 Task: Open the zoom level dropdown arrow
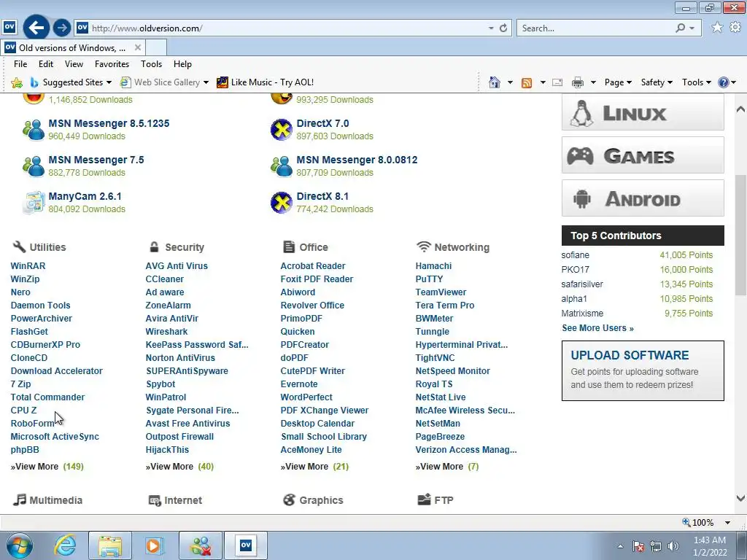coord(727,522)
